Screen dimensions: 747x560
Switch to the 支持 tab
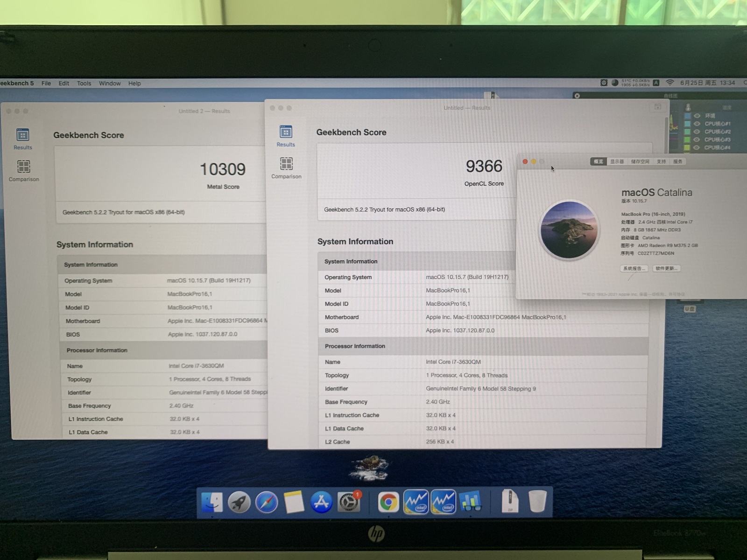(661, 161)
